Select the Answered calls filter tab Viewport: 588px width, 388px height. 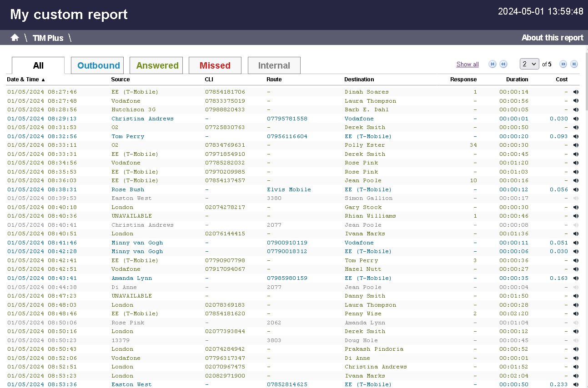click(156, 65)
